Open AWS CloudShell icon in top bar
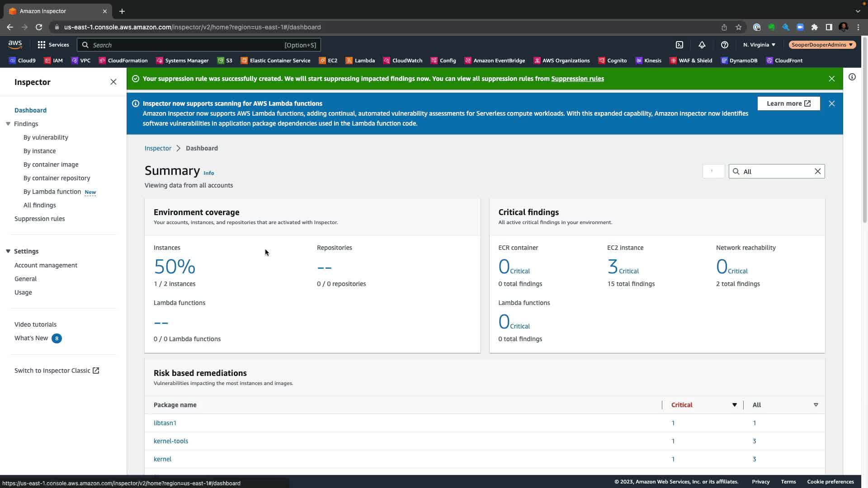The height and width of the screenshot is (488, 868). pyautogui.click(x=679, y=45)
